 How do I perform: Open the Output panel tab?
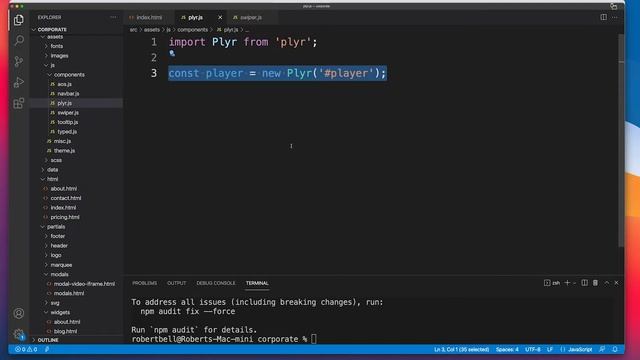[x=176, y=283]
